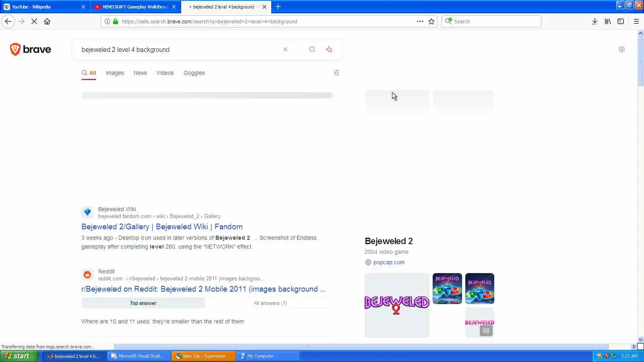The height and width of the screenshot is (362, 644).
Task: Click the forward navigation arrow
Action: (21, 21)
